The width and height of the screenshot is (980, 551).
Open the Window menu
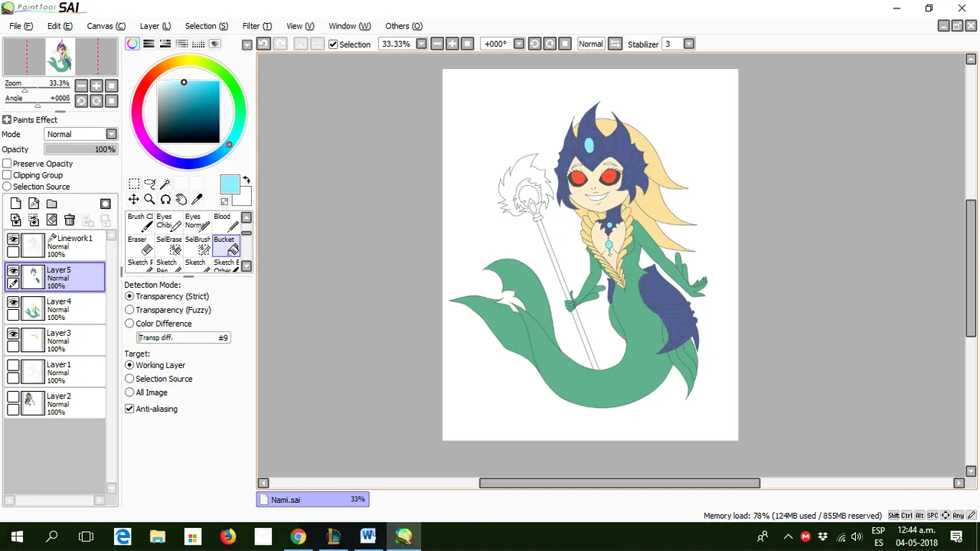tap(349, 26)
